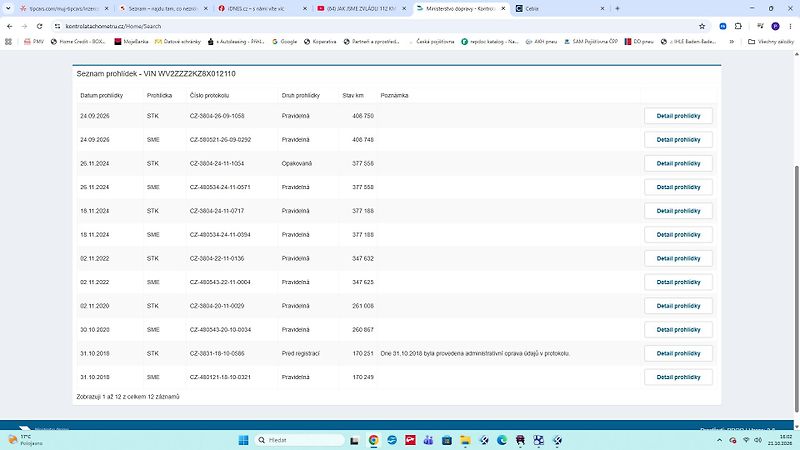Viewport: 800px width, 450px height.
Task: Open Detail prohlídky for CZ-3804-24-11-1054
Action: pyautogui.click(x=678, y=163)
